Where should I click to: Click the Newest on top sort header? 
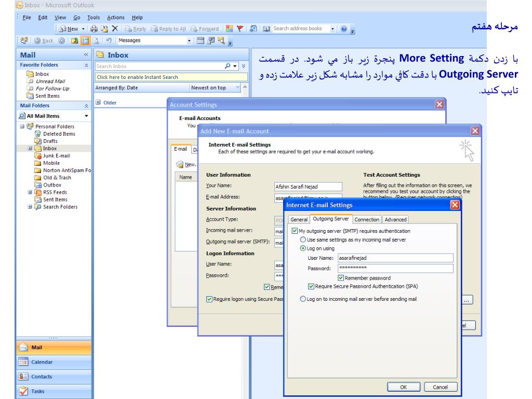tap(215, 88)
